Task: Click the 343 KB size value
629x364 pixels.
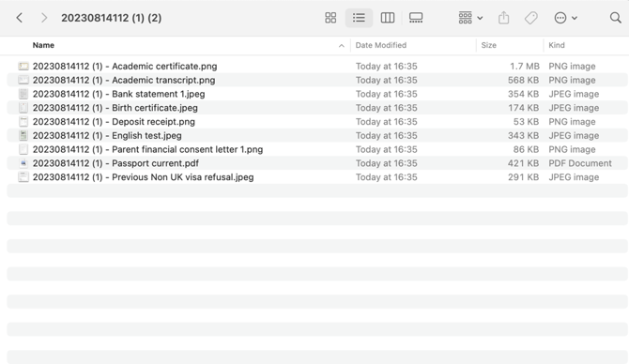Action: click(x=523, y=135)
